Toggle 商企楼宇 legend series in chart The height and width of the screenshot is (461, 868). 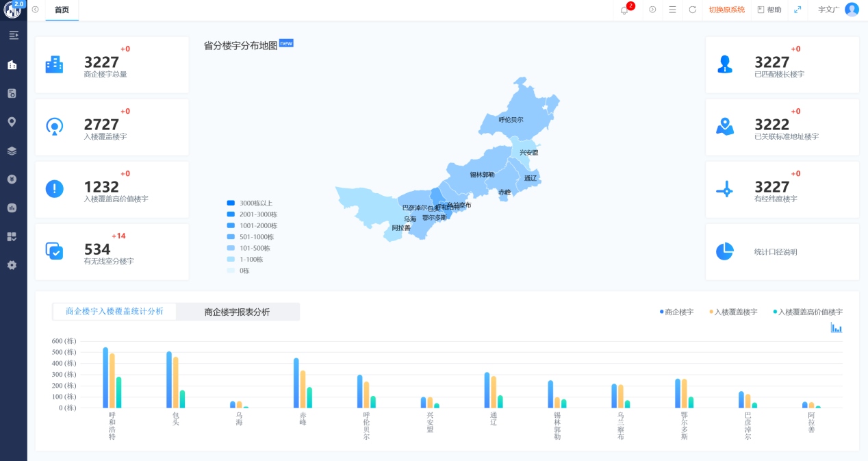point(676,312)
